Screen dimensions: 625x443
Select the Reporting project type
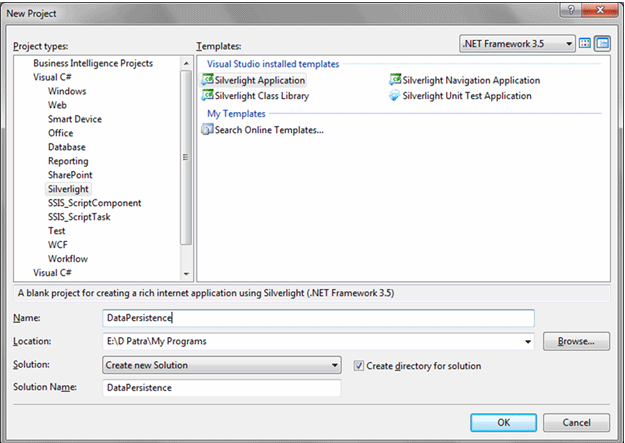pos(68,161)
